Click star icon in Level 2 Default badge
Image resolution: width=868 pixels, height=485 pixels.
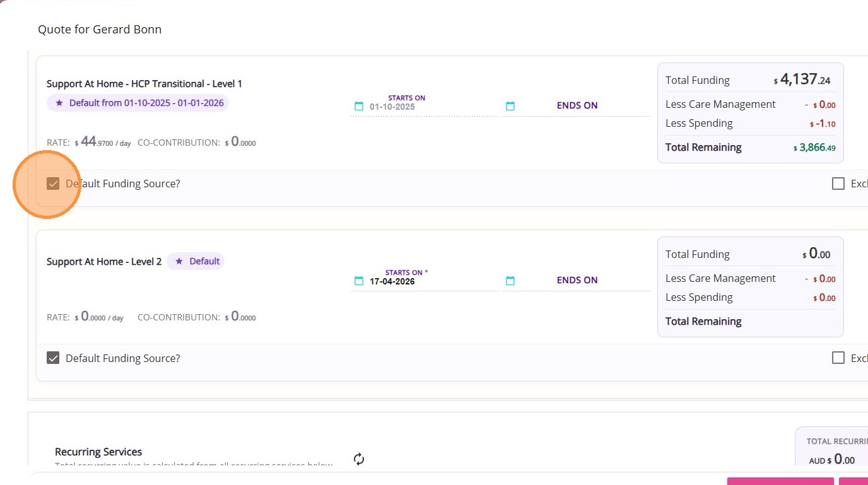pos(179,261)
